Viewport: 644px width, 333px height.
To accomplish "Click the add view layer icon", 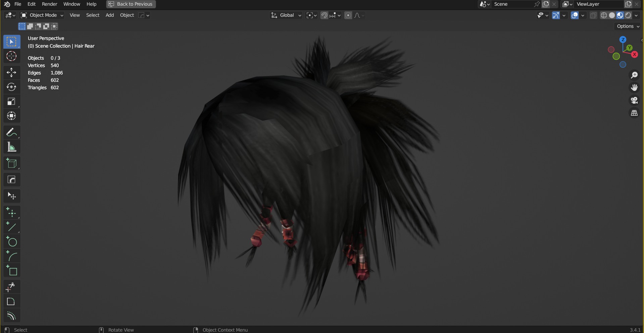I will coord(628,4).
